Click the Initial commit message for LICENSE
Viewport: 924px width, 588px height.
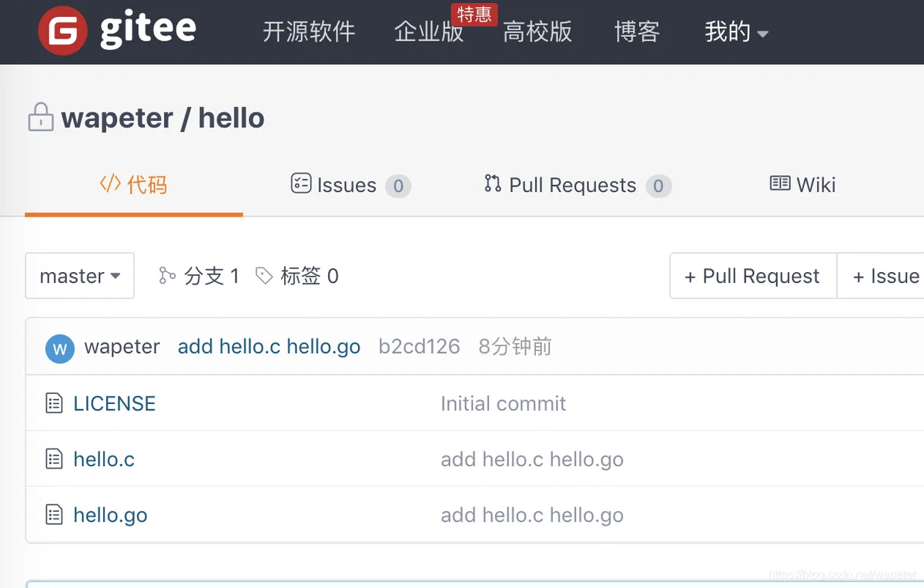tap(503, 403)
